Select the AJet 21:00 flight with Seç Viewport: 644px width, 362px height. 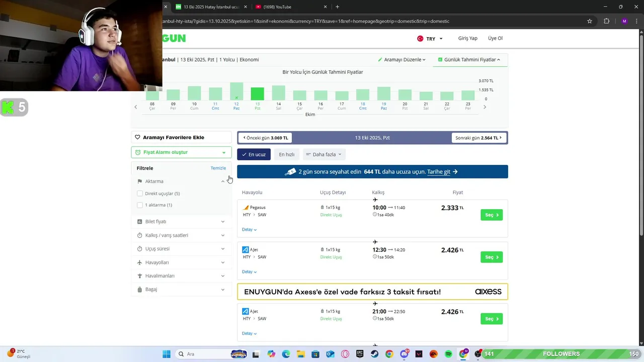click(x=492, y=319)
